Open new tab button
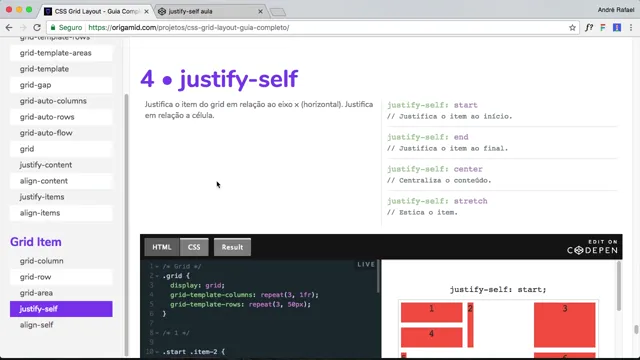 (278, 12)
